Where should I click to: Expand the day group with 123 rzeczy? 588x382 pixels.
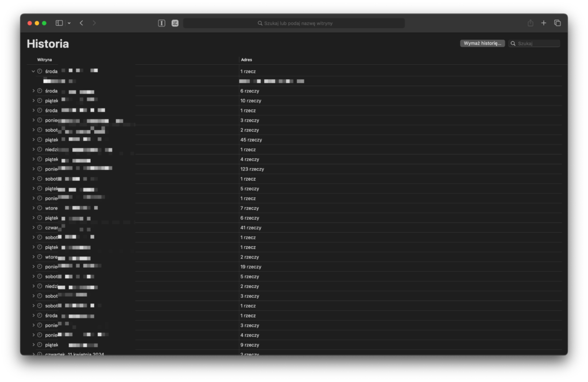coord(33,169)
